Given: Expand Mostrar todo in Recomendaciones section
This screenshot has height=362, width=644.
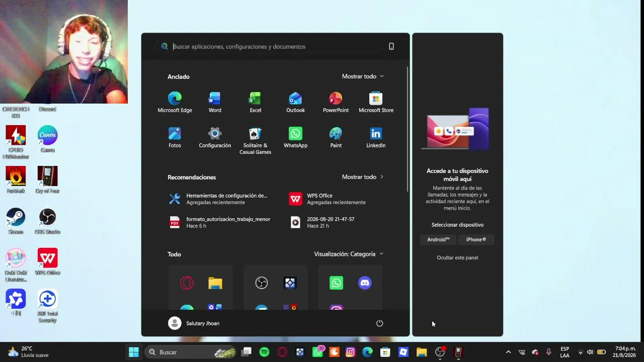Looking at the screenshot, I should pyautogui.click(x=363, y=177).
